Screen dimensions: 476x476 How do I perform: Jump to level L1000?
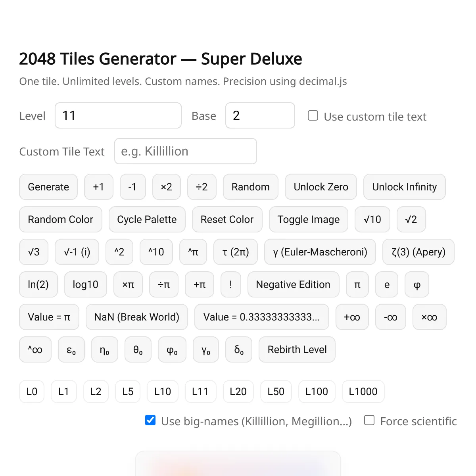point(363,392)
